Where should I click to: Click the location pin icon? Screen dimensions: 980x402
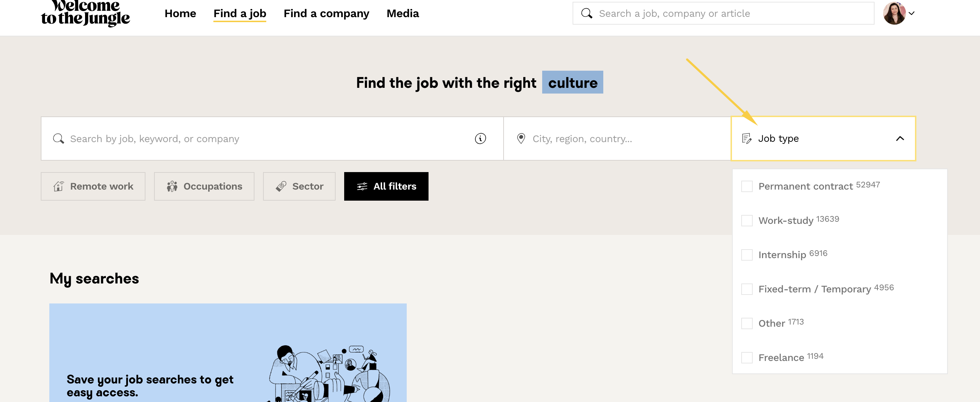(521, 139)
